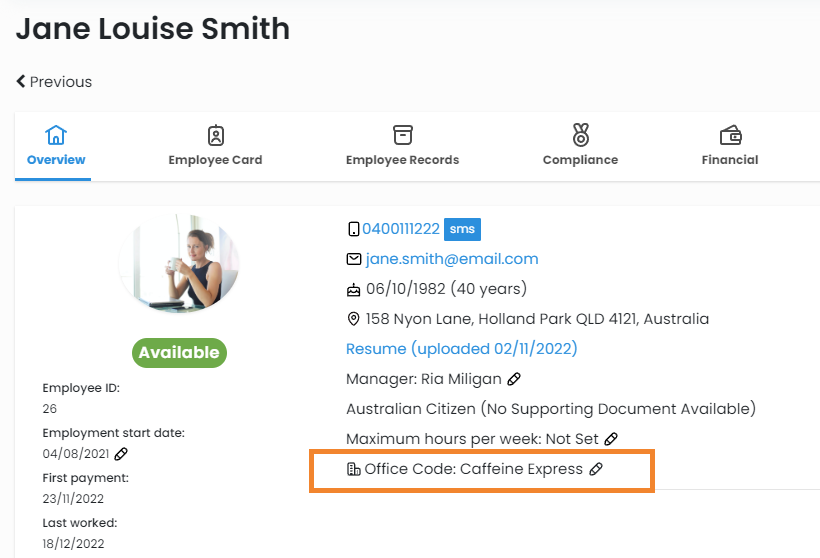Click the Compliance medal icon

point(580,135)
